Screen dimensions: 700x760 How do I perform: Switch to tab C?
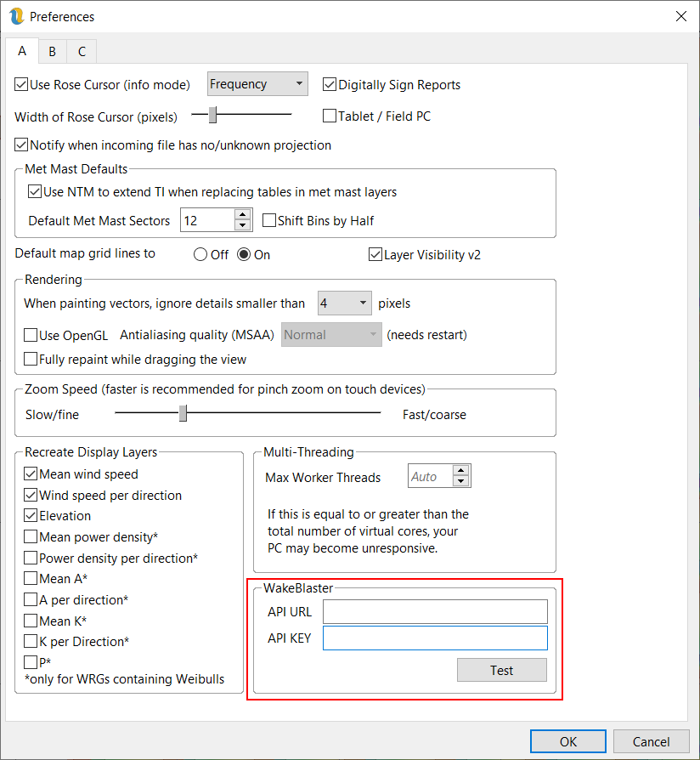pyautogui.click(x=82, y=52)
